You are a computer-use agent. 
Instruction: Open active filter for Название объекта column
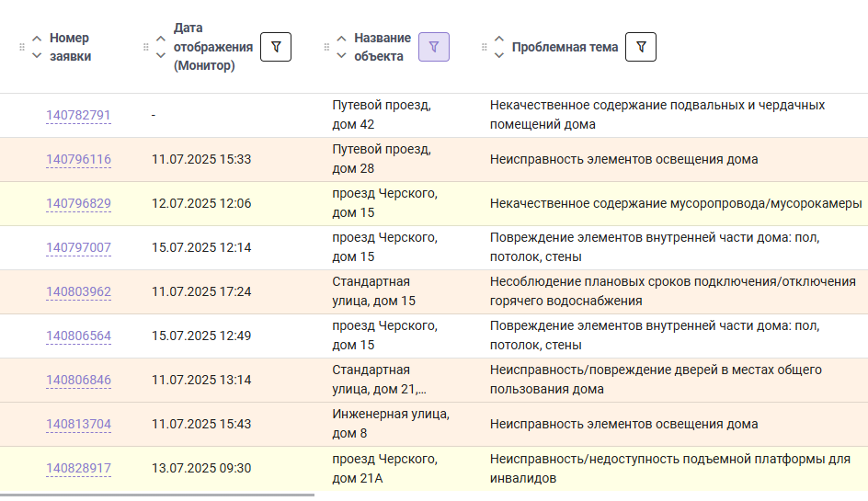(433, 47)
